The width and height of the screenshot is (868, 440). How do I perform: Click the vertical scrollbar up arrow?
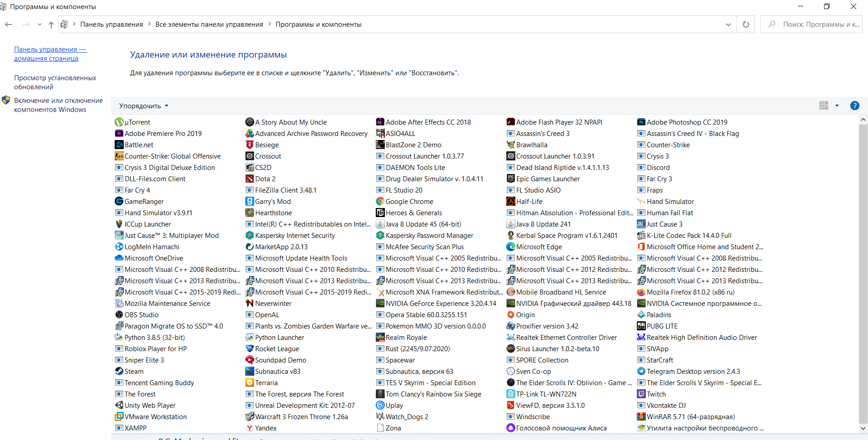(x=863, y=120)
